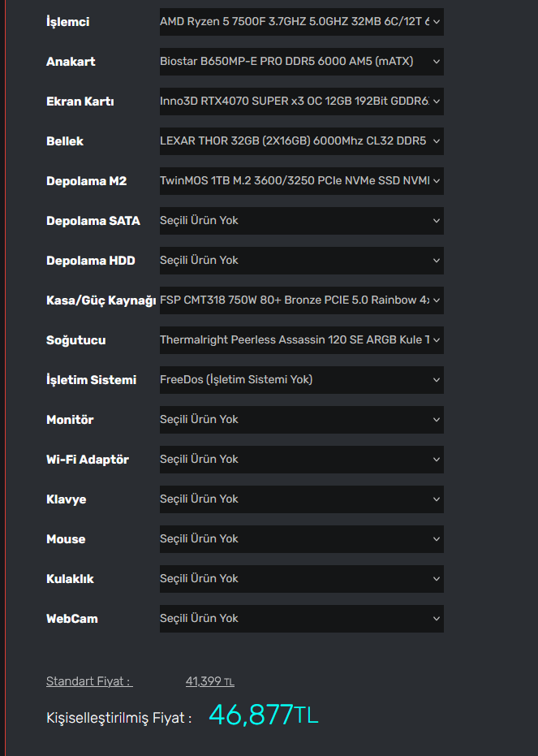Expand the Anakart motherboard selector
This screenshot has height=756, width=538.
tap(301, 62)
